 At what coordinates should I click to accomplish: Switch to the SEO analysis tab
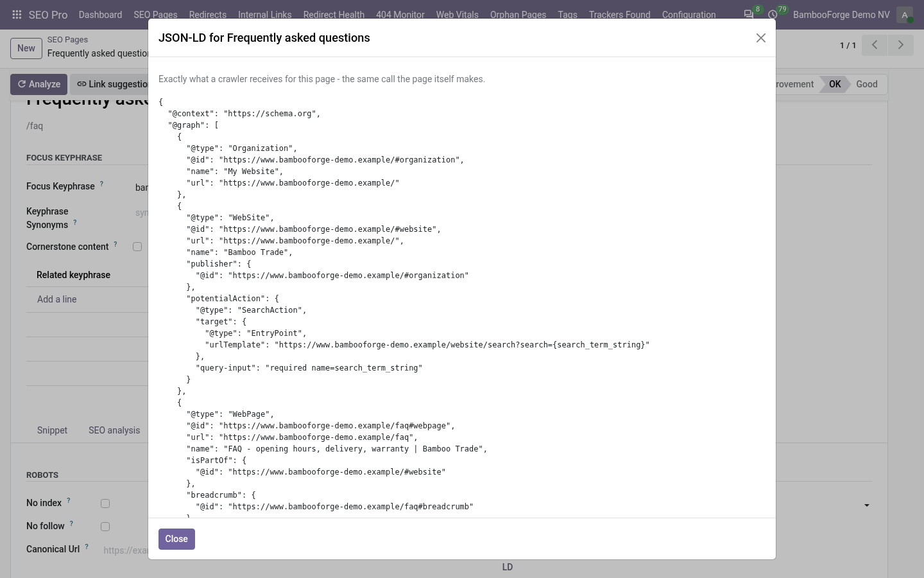[114, 430]
